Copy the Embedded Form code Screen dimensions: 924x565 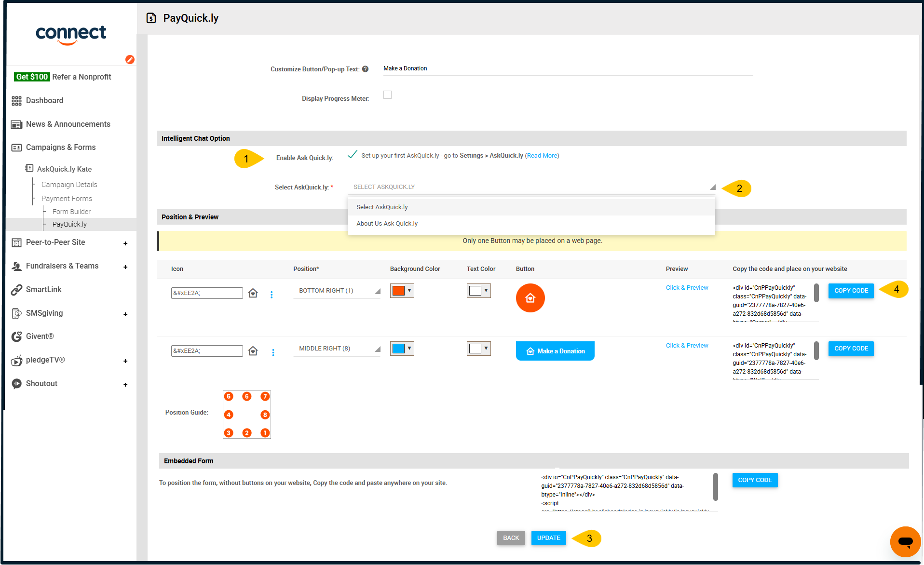(755, 480)
